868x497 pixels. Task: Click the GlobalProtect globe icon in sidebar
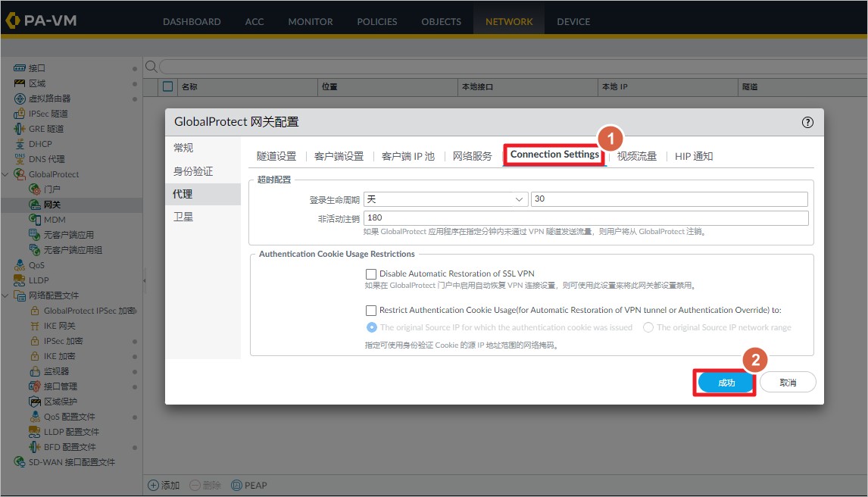(20, 173)
